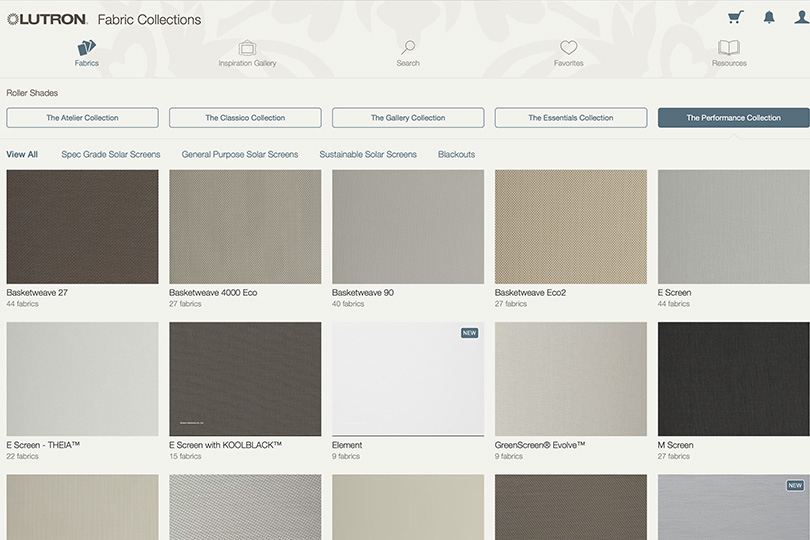Show View All fabrics filter
This screenshot has height=540, width=810.
pyautogui.click(x=22, y=155)
